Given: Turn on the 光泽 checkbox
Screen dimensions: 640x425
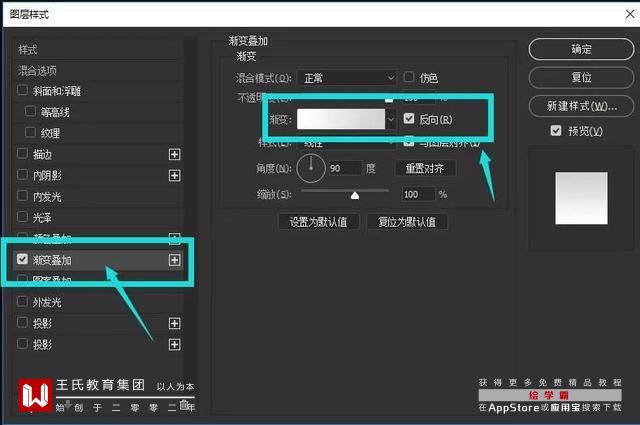Looking at the screenshot, I should pyautogui.click(x=22, y=217).
